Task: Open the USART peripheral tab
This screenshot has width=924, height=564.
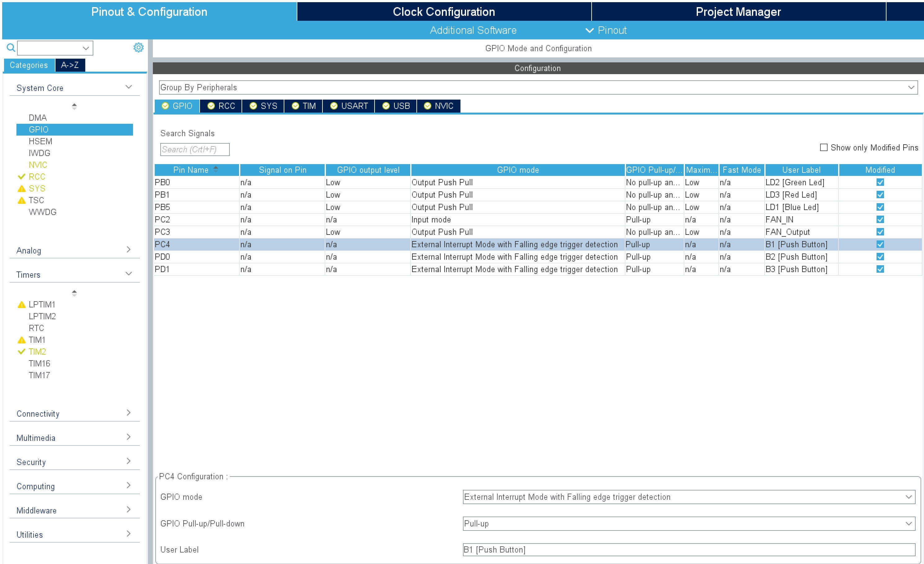Action: (x=349, y=106)
